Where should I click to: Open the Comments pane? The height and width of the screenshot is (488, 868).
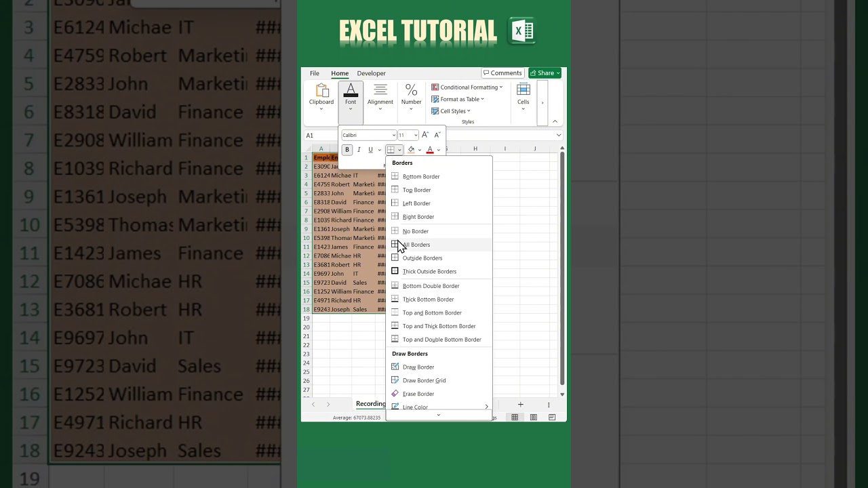click(502, 73)
